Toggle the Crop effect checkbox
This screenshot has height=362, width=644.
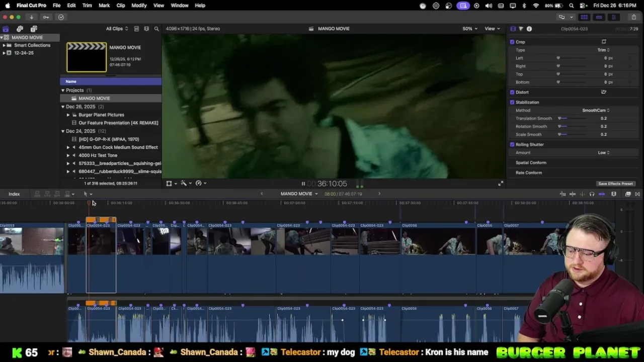pos(512,42)
